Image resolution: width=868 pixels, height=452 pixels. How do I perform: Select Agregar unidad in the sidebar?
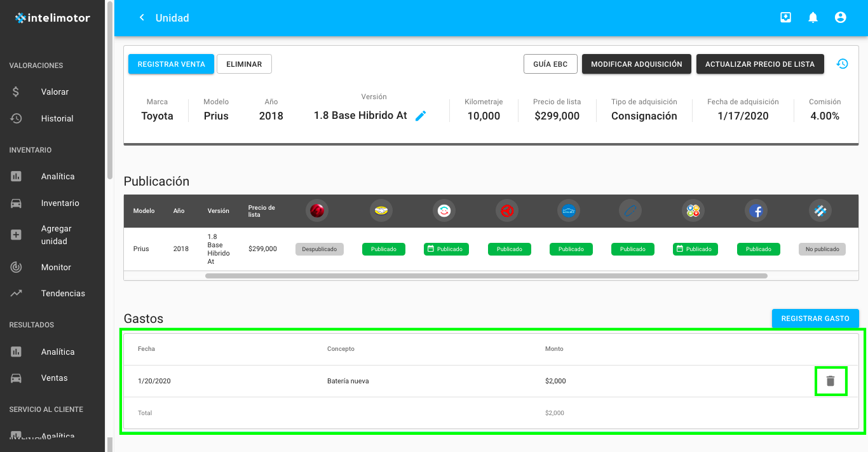pos(57,235)
